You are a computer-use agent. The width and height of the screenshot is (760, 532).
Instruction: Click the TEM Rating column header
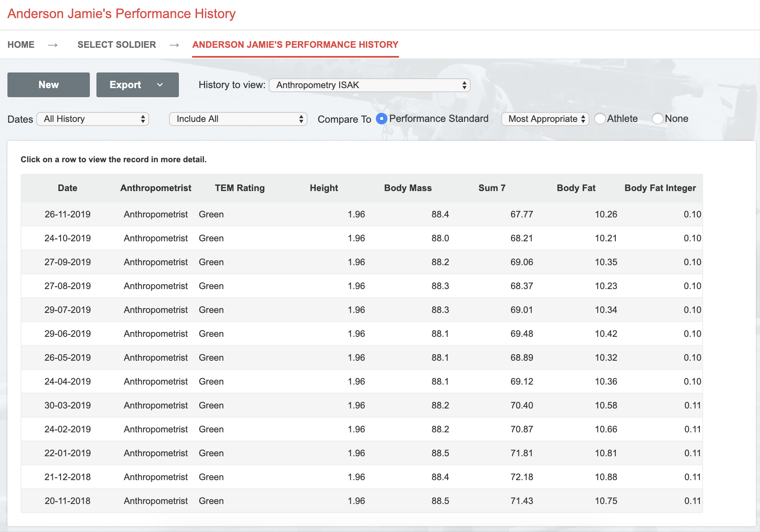pos(240,188)
